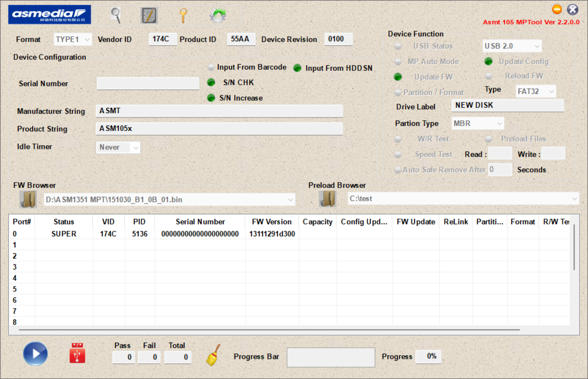The width and height of the screenshot is (588, 379).
Task: Toggle the S/N Increase option
Action: 211,98
